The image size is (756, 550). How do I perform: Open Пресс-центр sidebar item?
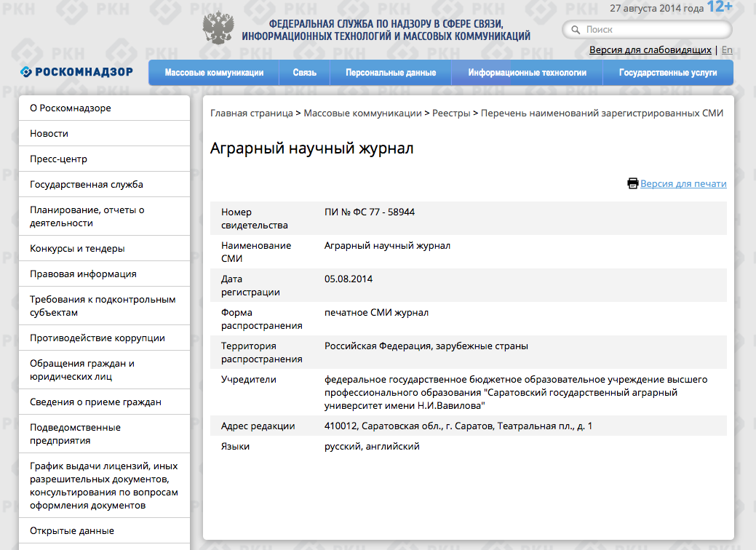point(104,159)
